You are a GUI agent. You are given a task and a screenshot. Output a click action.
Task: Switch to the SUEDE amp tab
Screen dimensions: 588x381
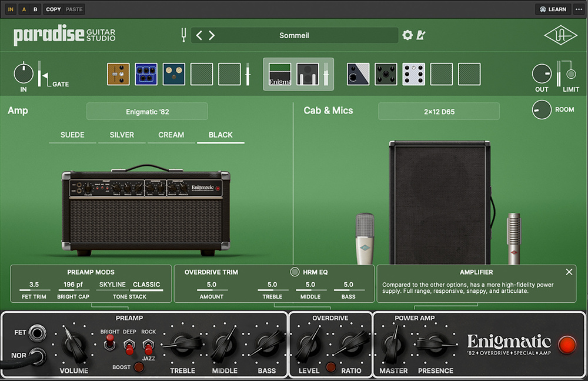click(72, 135)
